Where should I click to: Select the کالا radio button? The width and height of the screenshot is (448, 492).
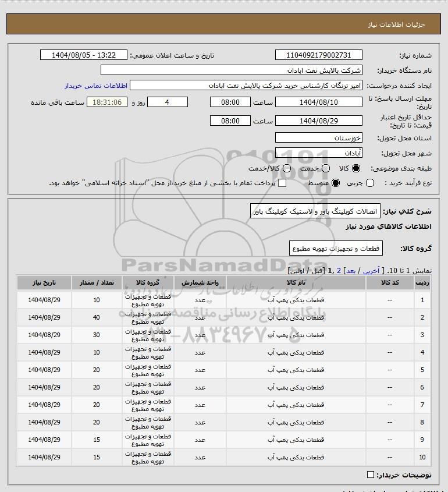[x=356, y=168]
